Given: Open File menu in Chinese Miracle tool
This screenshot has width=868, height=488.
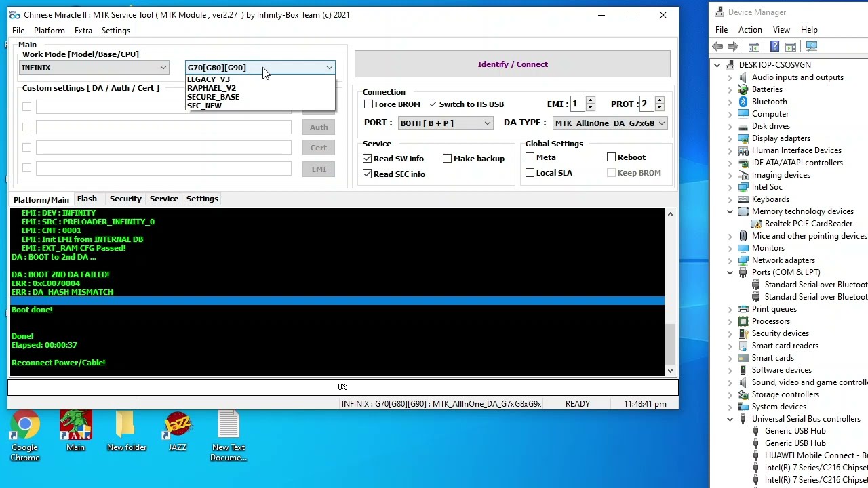Looking at the screenshot, I should (18, 30).
